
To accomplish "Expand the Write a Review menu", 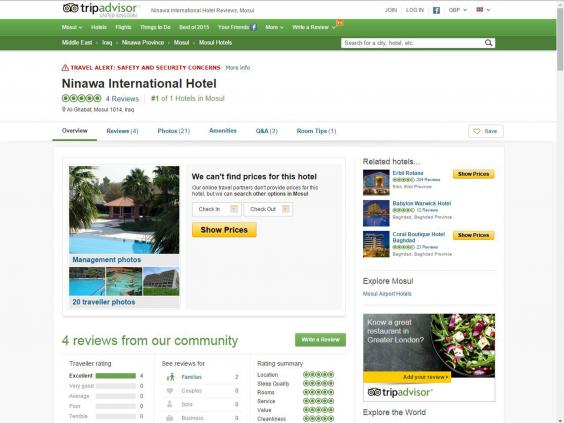I will click(314, 27).
